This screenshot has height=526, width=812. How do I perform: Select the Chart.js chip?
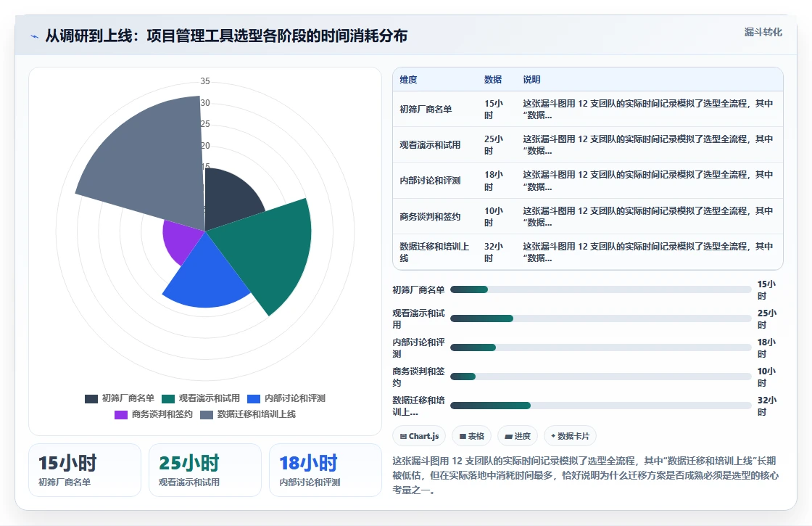[x=420, y=436]
